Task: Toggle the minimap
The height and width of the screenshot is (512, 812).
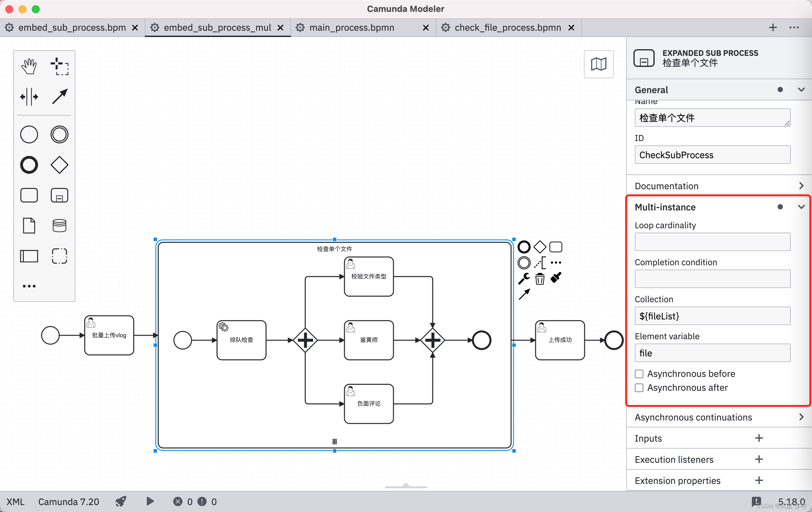Action: click(598, 64)
